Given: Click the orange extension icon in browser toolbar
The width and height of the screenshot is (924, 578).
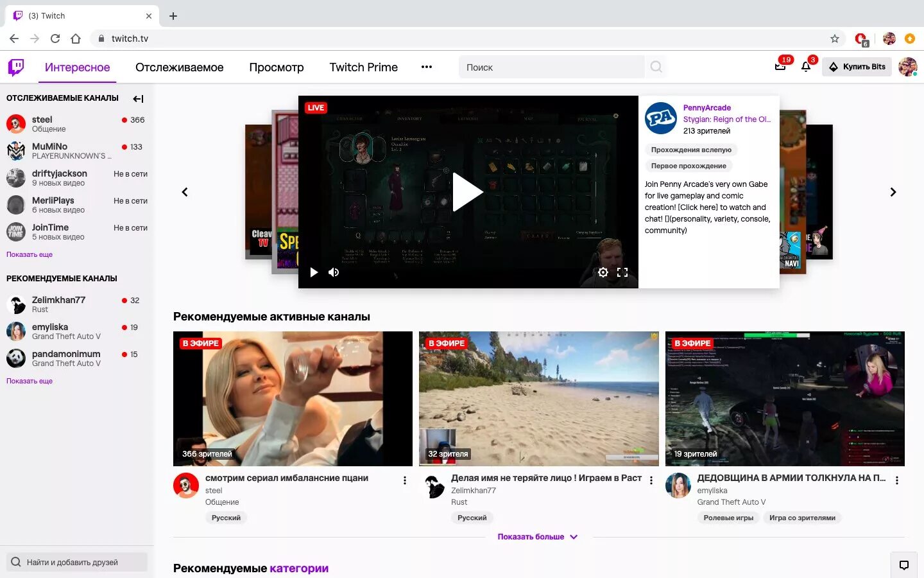Looking at the screenshot, I should pyautogui.click(x=909, y=39).
